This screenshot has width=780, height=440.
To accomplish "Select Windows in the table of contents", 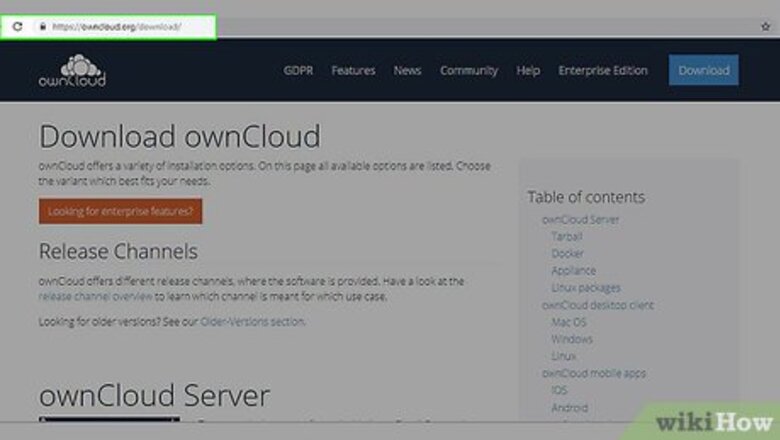I will (572, 339).
